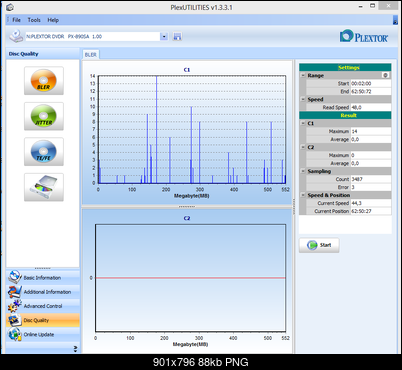This screenshot has width=402, height=370.
Task: Open the File menu
Action: tap(16, 20)
